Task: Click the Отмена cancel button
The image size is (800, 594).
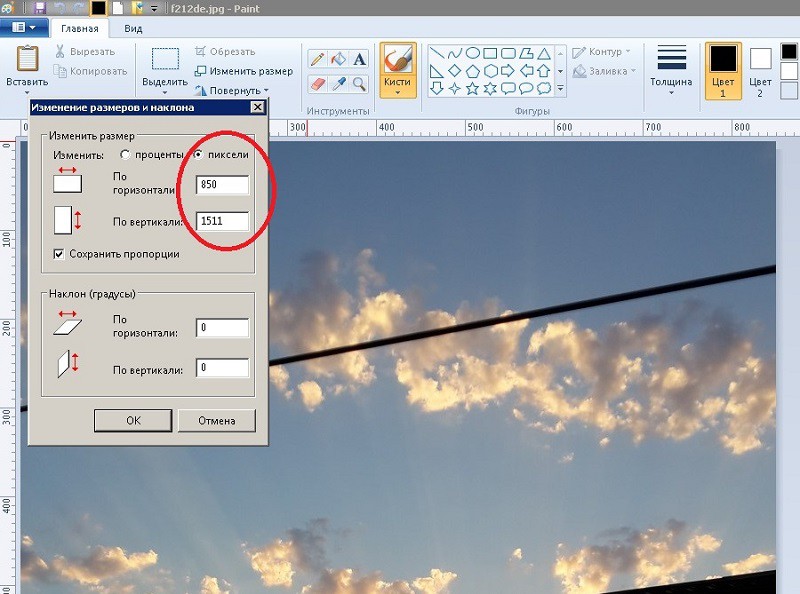Action: [x=216, y=421]
